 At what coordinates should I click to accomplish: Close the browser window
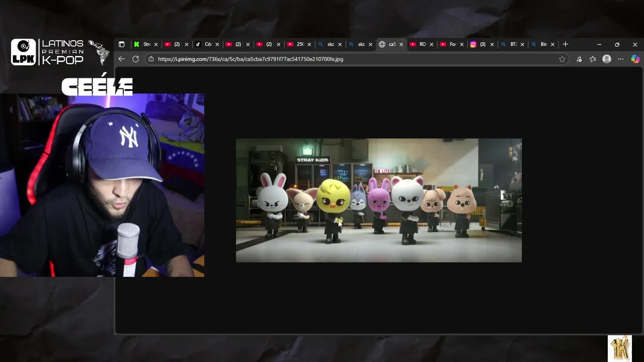(x=635, y=44)
